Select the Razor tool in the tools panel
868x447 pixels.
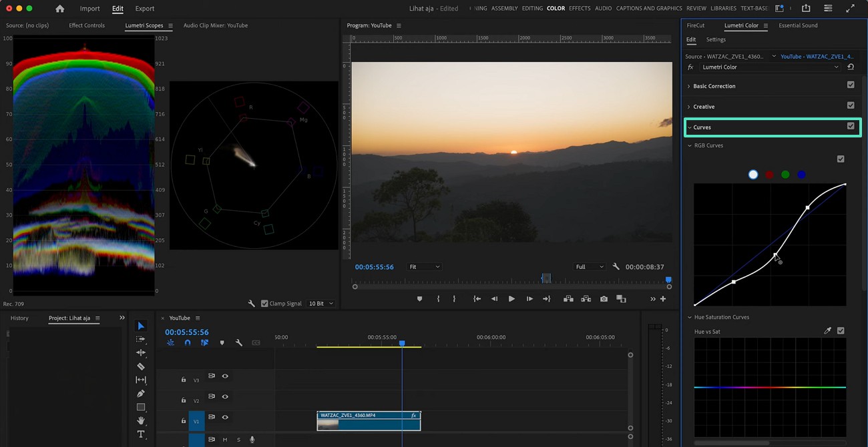(x=141, y=366)
